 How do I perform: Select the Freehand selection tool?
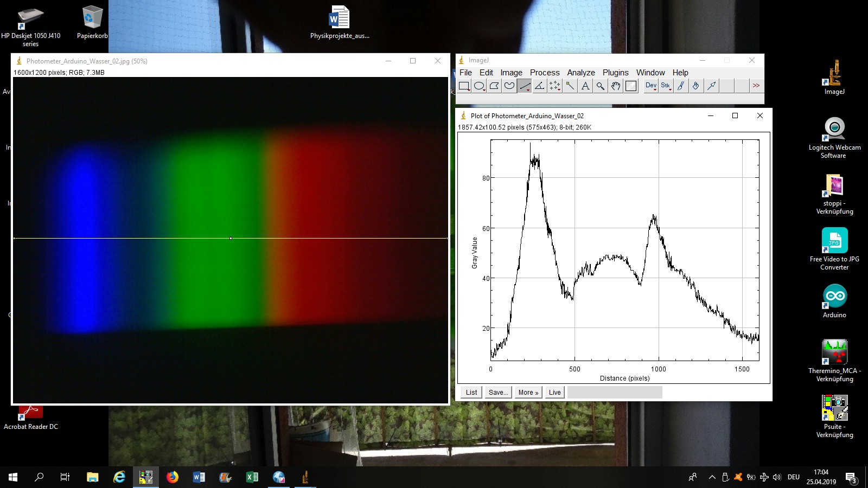(509, 86)
